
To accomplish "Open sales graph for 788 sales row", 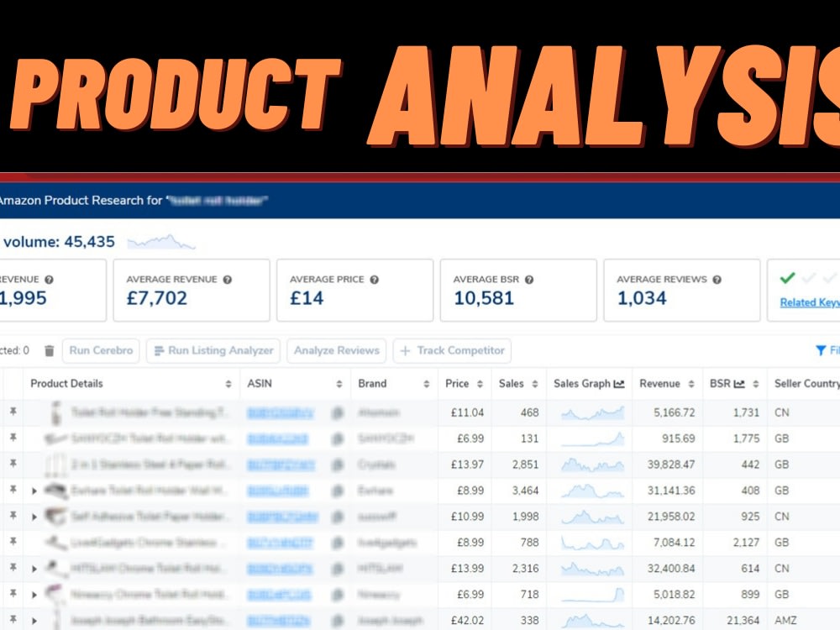I will click(592, 543).
